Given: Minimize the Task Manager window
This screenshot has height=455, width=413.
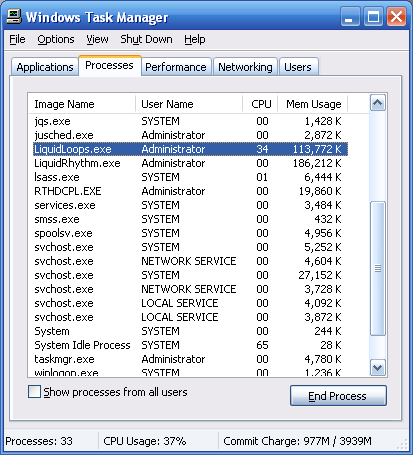Looking at the screenshot, I should click(x=350, y=16).
